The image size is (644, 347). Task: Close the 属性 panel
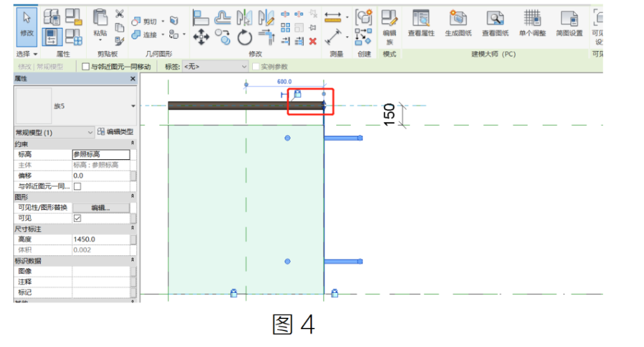pos(132,78)
